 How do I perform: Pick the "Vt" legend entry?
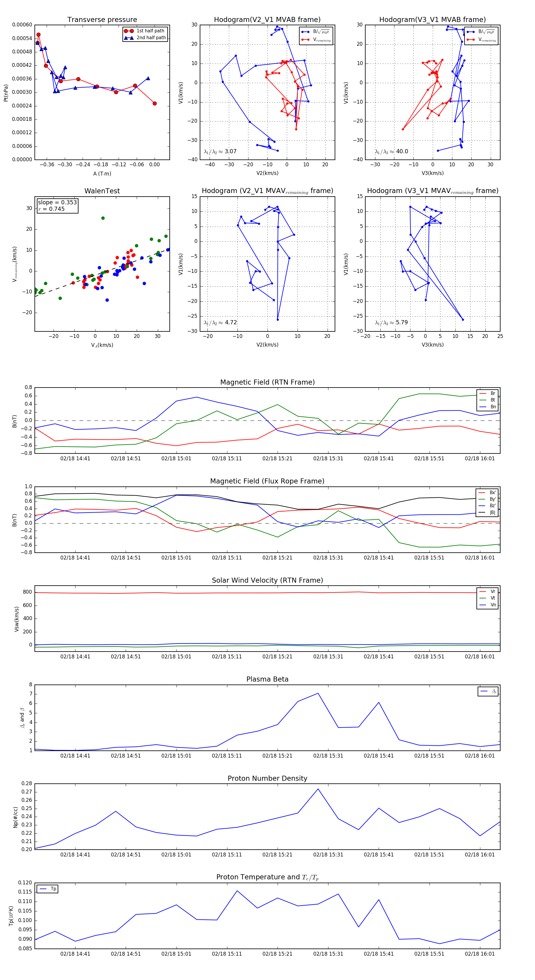pos(487,598)
